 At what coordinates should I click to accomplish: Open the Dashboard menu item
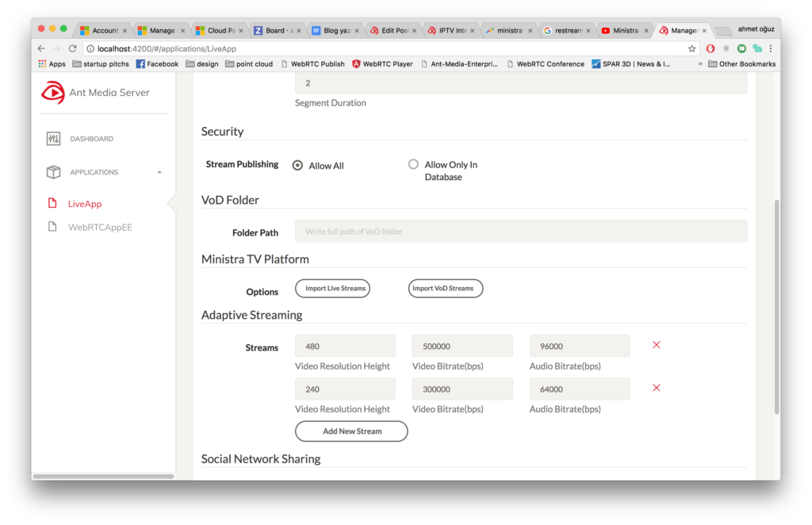coord(92,139)
